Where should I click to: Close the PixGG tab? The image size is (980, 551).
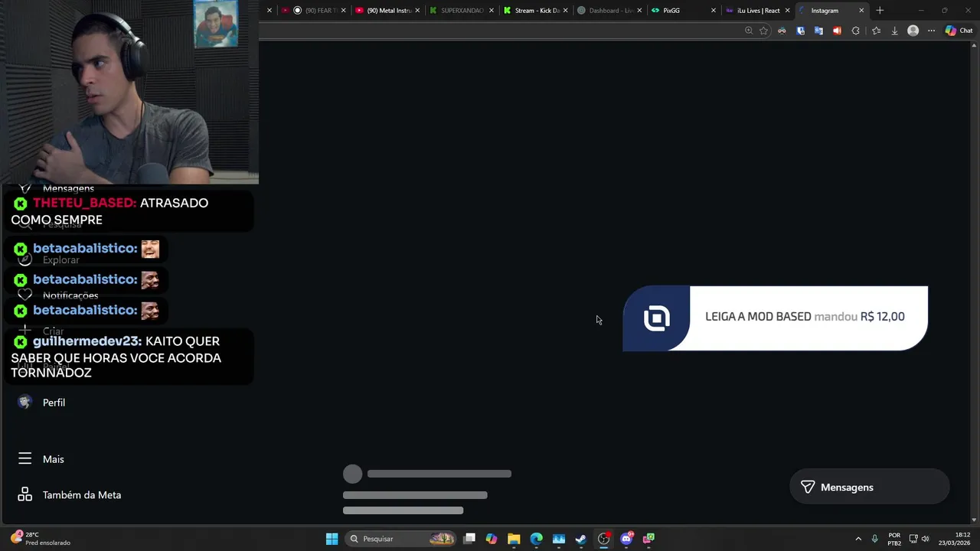click(714, 11)
